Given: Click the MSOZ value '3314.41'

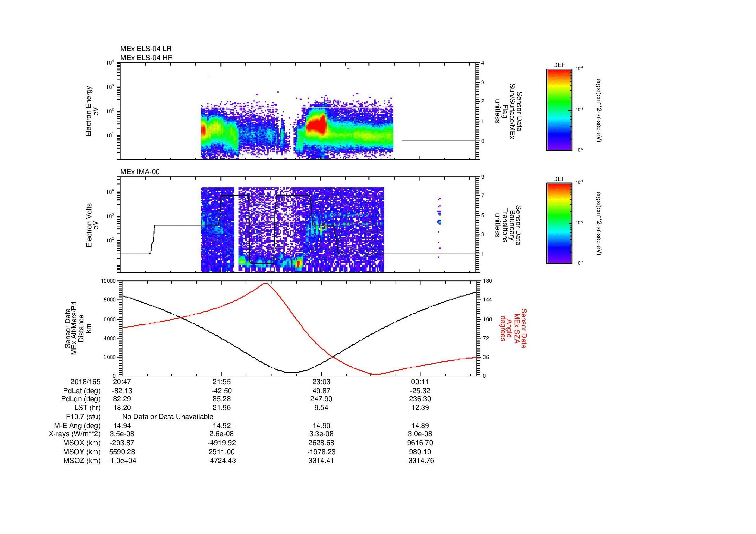Looking at the screenshot, I should point(321,461).
